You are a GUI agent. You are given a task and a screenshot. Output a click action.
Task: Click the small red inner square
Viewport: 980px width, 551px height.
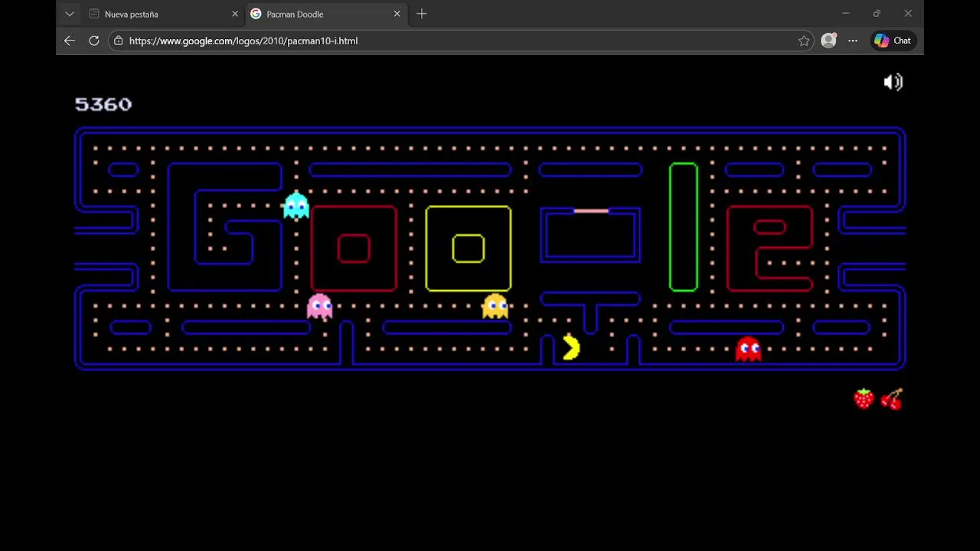[x=354, y=249]
